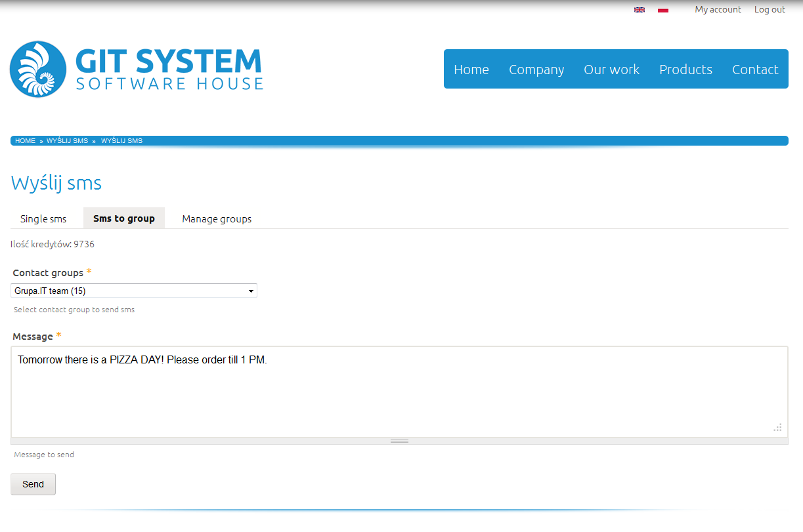This screenshot has width=803, height=532.
Task: Go to Home in the main menu
Action: pos(471,70)
